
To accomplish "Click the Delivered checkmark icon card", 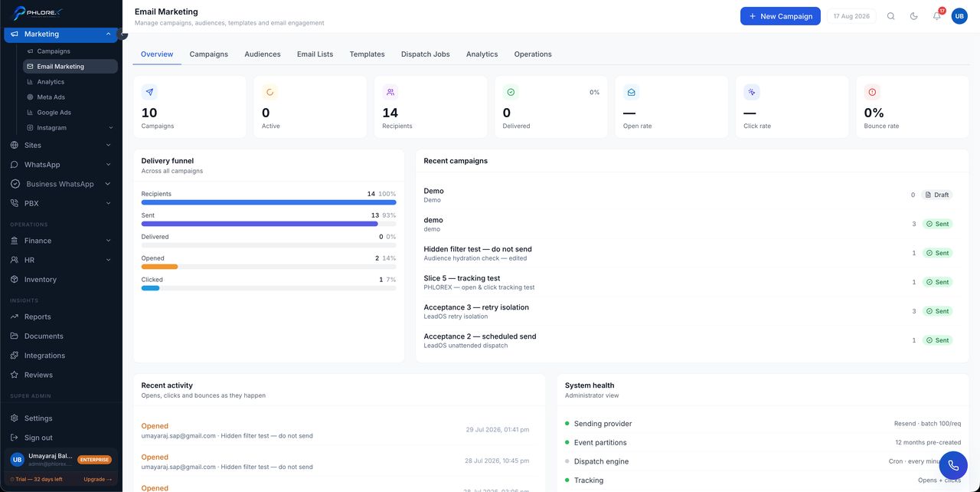I will (511, 92).
